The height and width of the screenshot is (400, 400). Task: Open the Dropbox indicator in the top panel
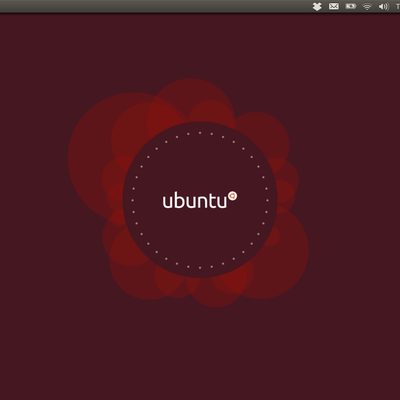pyautogui.click(x=317, y=6)
